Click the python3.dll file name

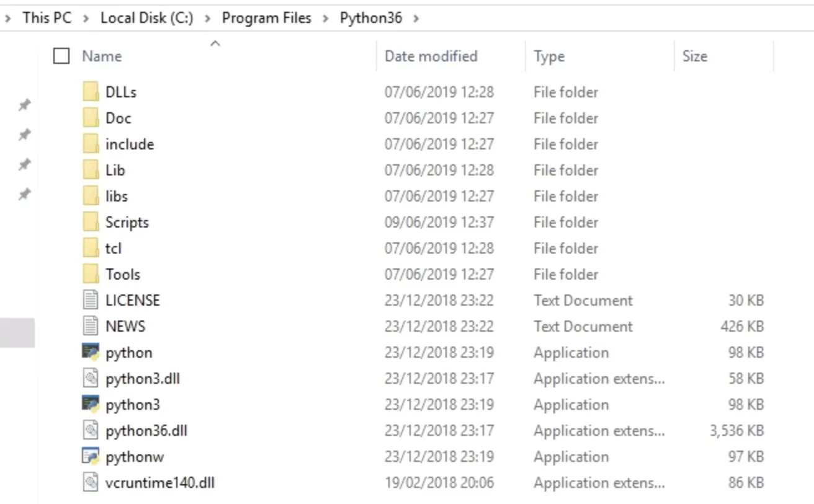[143, 378]
